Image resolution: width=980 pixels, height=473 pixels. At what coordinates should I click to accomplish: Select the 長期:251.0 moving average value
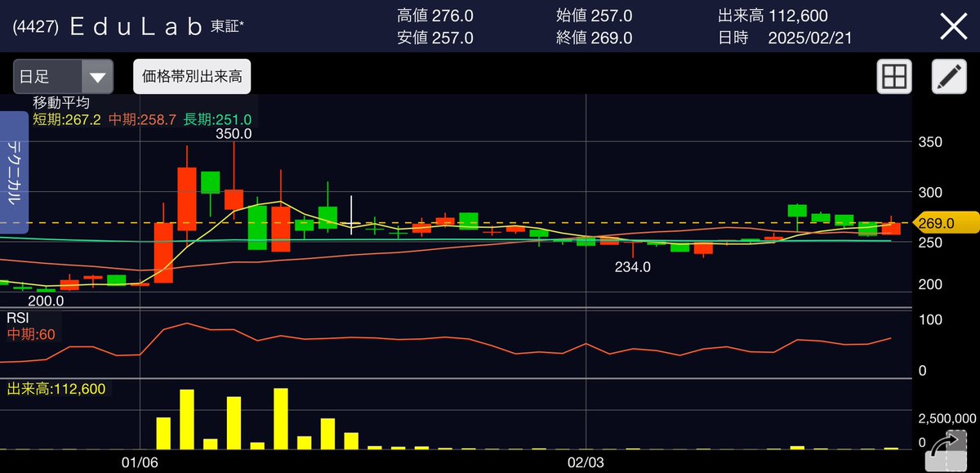pos(217,119)
